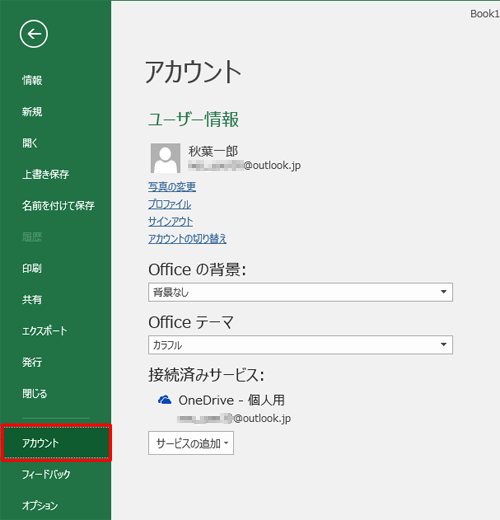The image size is (500, 520).
Task: Open the 開く page
Action: pyautogui.click(x=30, y=143)
